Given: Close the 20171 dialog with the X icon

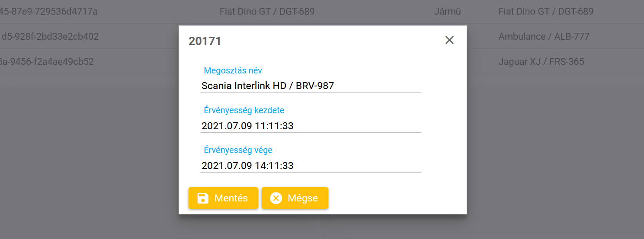Looking at the screenshot, I should pos(449,40).
